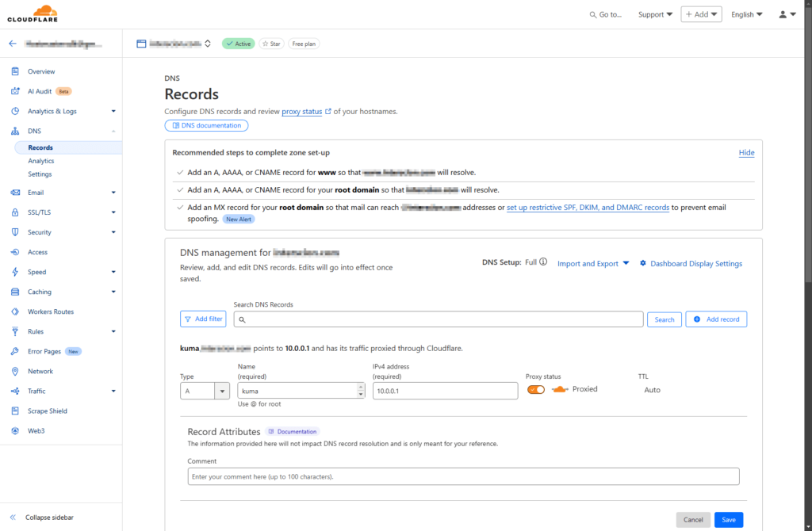Open the SPF, DKIM, and DMARC records link
The height and width of the screenshot is (531, 812).
pos(588,207)
